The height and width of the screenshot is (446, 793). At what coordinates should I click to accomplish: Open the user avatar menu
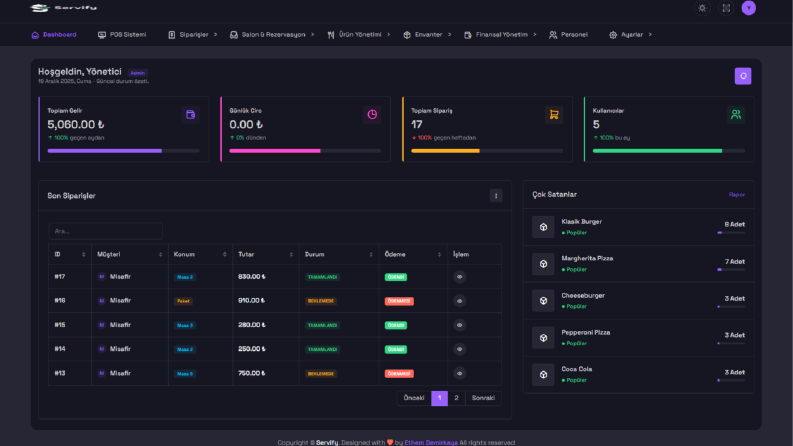pyautogui.click(x=748, y=8)
